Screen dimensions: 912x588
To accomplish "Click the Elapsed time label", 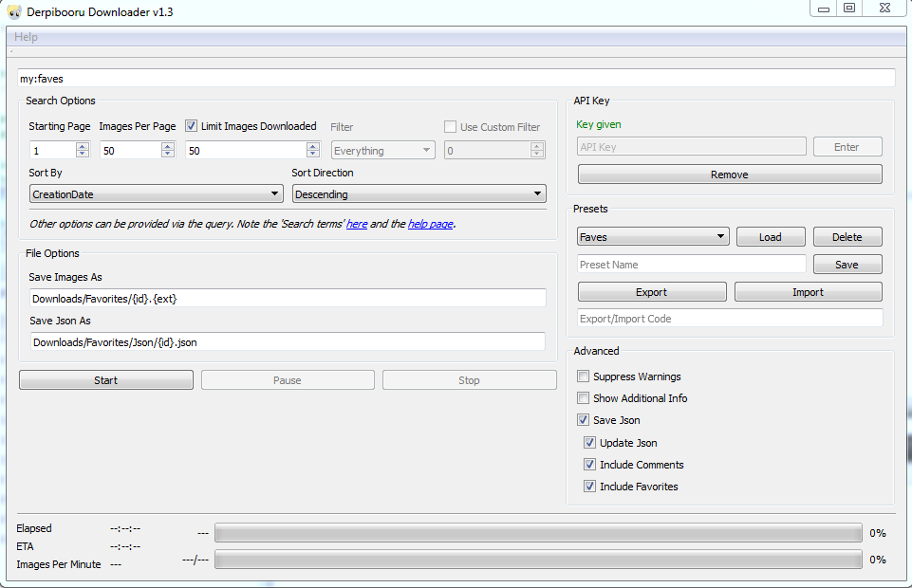I will coord(34,528).
